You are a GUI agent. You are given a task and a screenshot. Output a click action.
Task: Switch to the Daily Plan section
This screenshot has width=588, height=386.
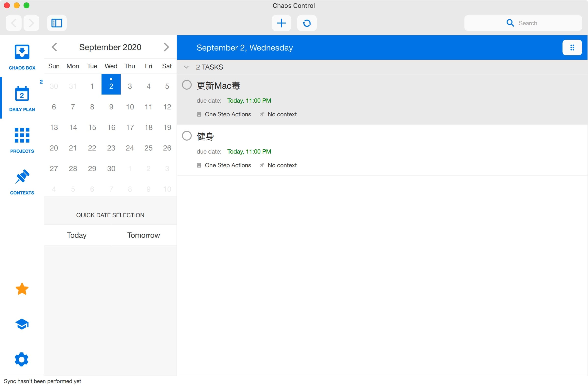22,98
